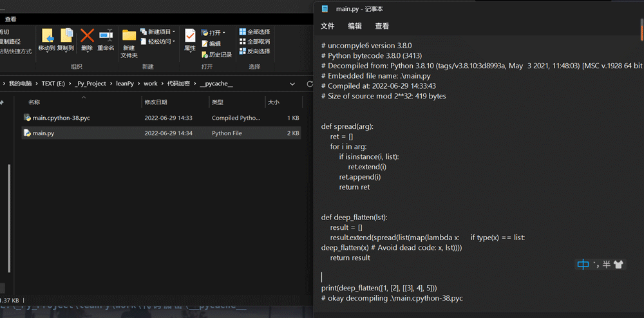This screenshot has width=644, height=318.
Task: Click the Copy to (复制到) icon
Action: pos(66,39)
